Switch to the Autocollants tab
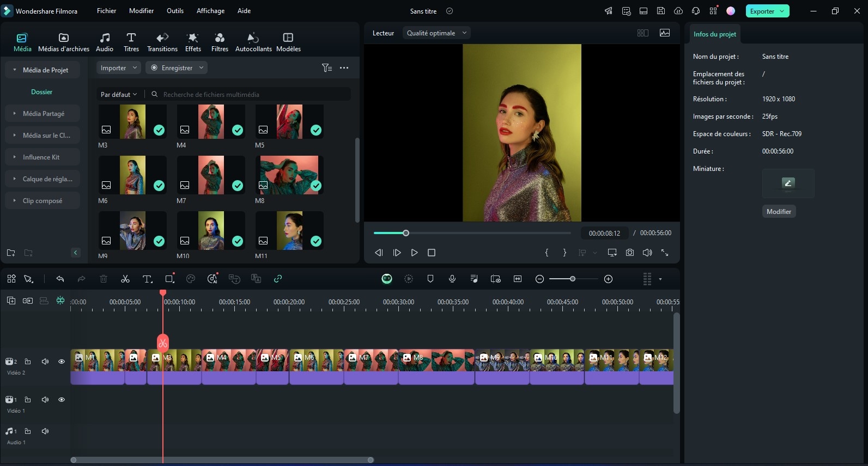Viewport: 868px width, 466px height. click(253, 42)
